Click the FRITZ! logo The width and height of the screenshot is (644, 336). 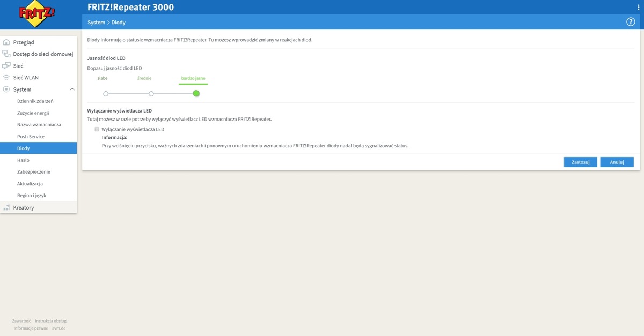[x=37, y=13]
